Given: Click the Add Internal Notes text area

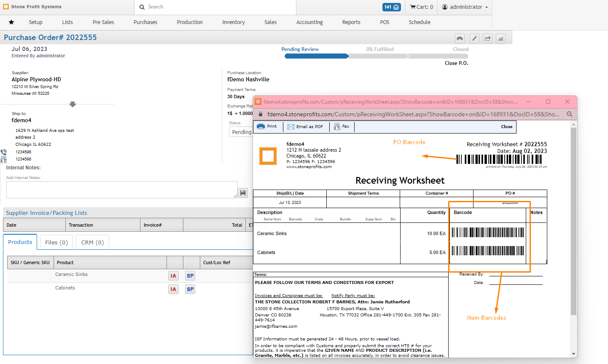Looking at the screenshot, I should [x=122, y=190].
